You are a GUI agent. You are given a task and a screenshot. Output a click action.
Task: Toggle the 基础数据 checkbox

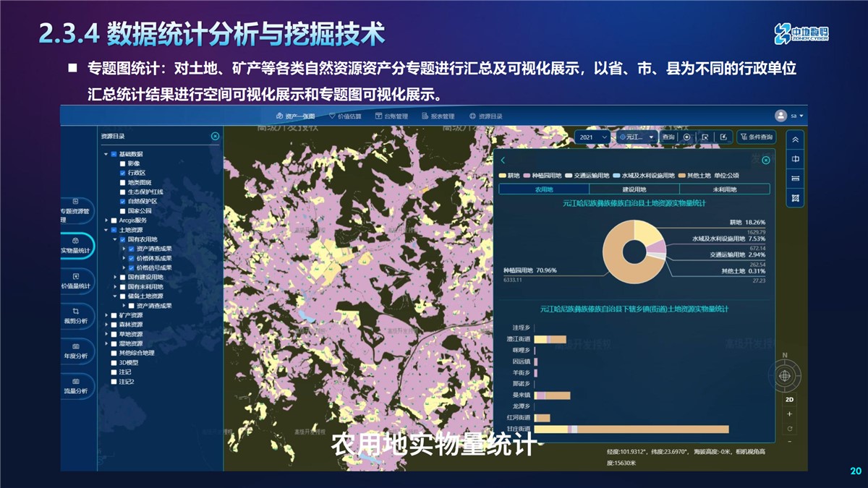pos(114,154)
